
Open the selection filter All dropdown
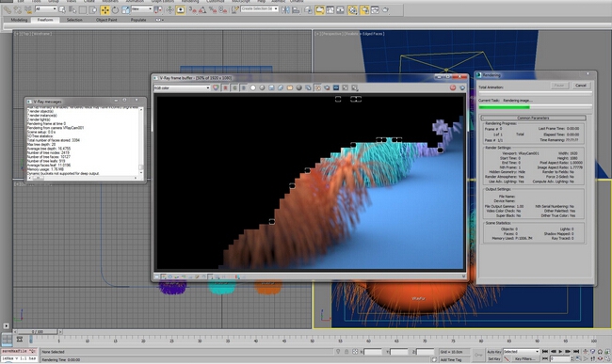[x=46, y=8]
